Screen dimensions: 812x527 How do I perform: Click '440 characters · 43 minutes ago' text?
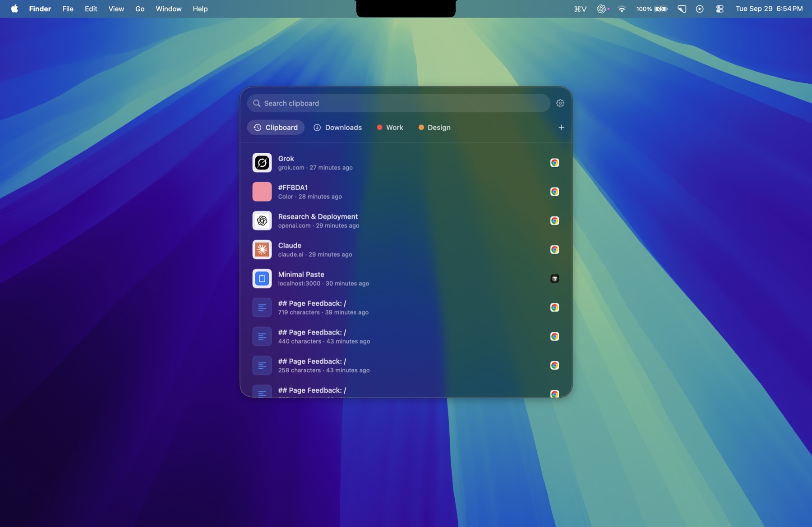click(324, 341)
